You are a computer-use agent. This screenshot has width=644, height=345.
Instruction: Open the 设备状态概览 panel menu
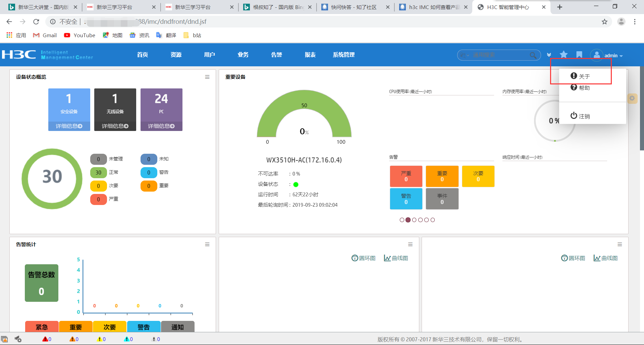click(207, 77)
